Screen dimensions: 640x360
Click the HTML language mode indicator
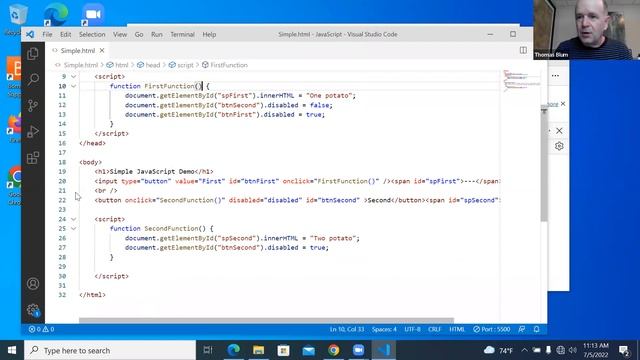(457, 329)
